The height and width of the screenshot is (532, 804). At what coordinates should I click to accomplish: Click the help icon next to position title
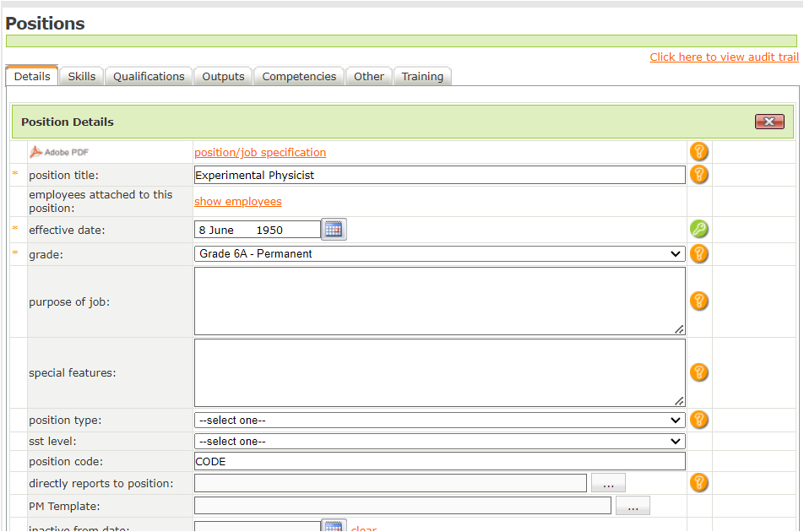[698, 175]
